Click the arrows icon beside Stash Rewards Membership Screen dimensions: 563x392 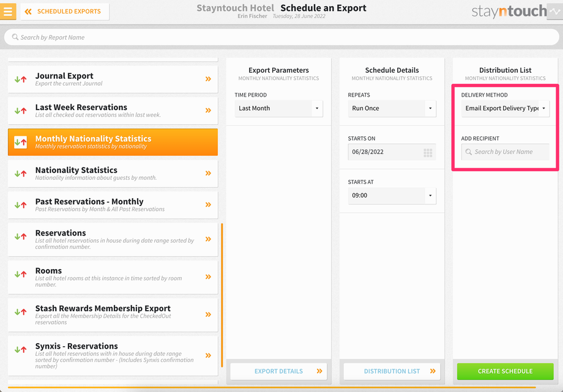pyautogui.click(x=20, y=312)
